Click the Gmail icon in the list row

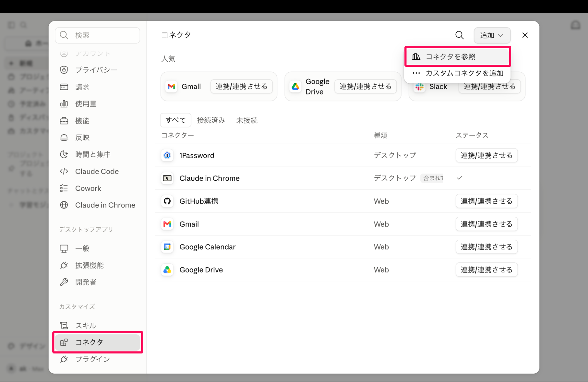(167, 224)
